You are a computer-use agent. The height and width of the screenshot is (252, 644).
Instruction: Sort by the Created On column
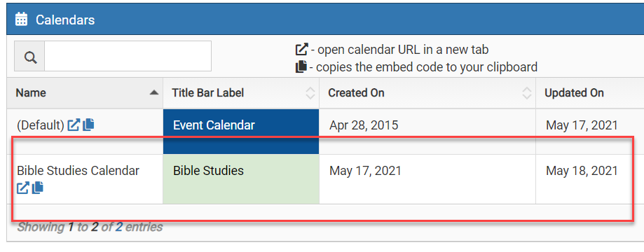(x=427, y=93)
